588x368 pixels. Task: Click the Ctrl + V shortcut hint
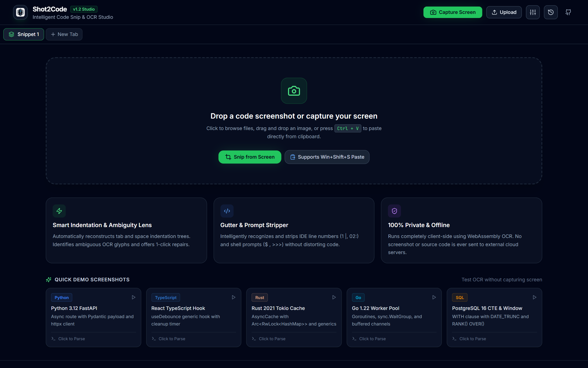(x=348, y=128)
